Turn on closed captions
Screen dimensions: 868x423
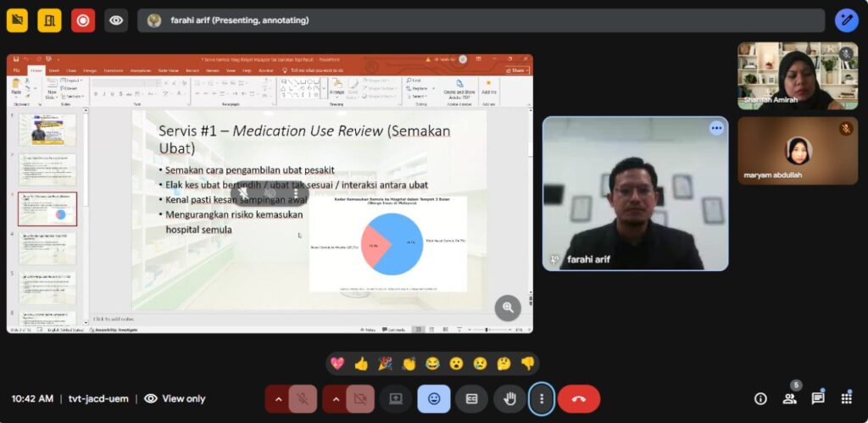coord(471,398)
